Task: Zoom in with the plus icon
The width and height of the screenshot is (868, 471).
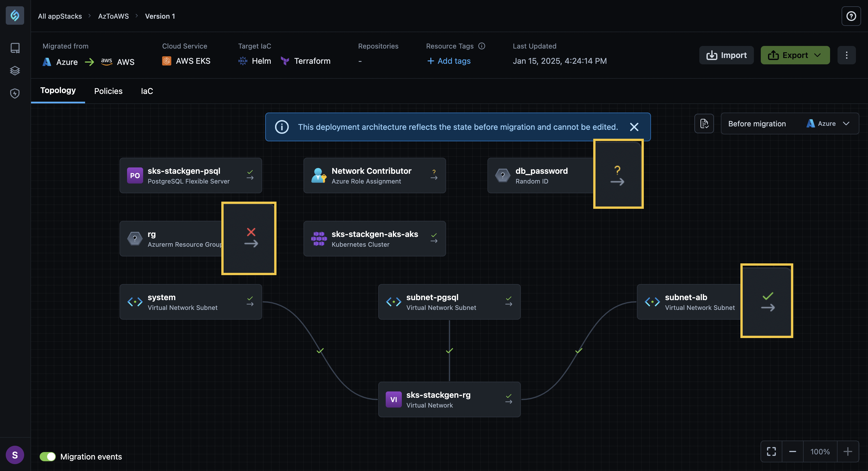Action: (x=847, y=451)
